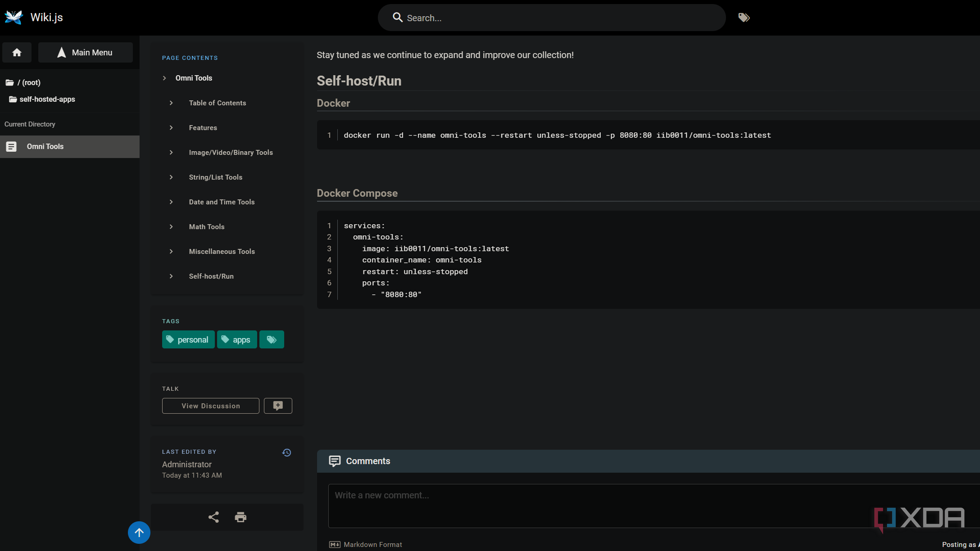Add a new comment via plus-bubble icon
The height and width of the screenshot is (551, 980).
[x=278, y=406]
